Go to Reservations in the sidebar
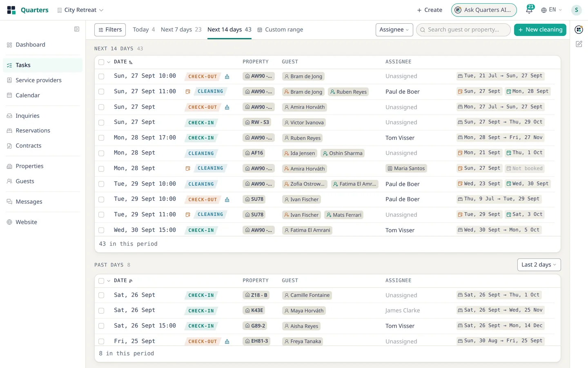The height and width of the screenshot is (368, 588). click(x=42, y=130)
